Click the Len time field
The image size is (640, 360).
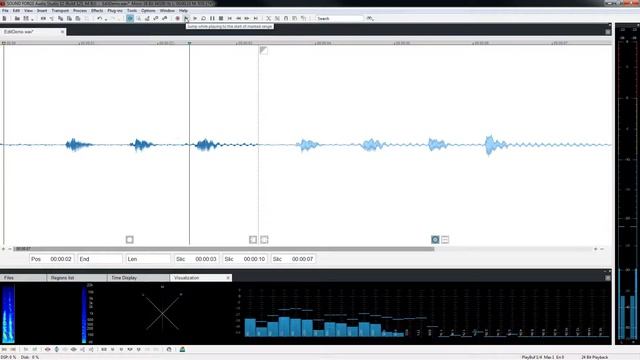(x=148, y=259)
